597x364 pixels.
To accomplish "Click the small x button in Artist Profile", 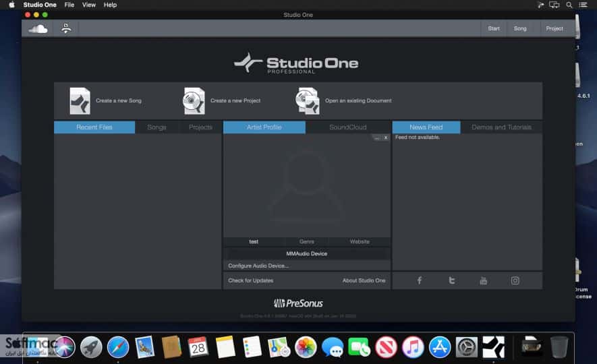I will pyautogui.click(x=386, y=138).
